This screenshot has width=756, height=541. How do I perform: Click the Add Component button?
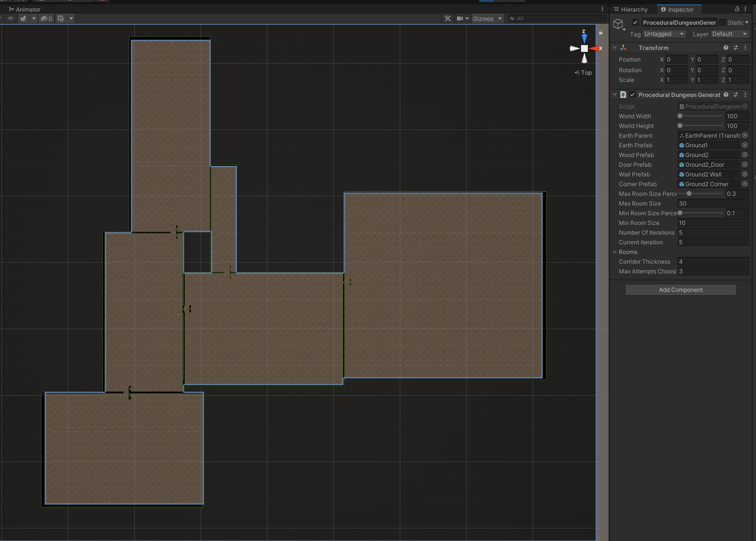click(680, 290)
